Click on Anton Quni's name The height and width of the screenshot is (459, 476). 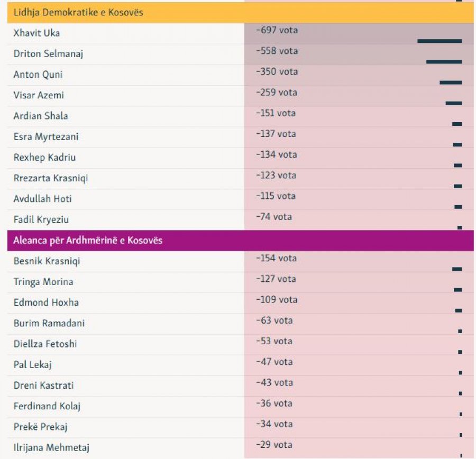(38, 75)
